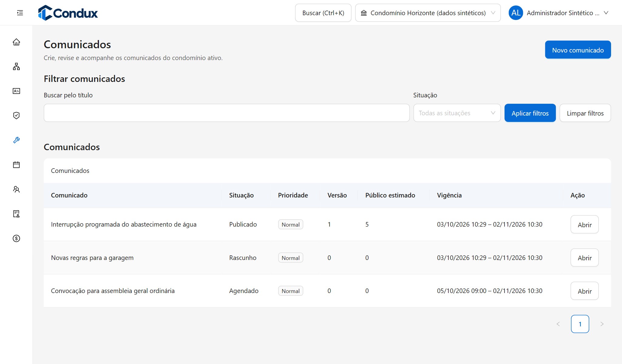Open the Condux logo home link
This screenshot has width=622, height=364.
(x=68, y=13)
